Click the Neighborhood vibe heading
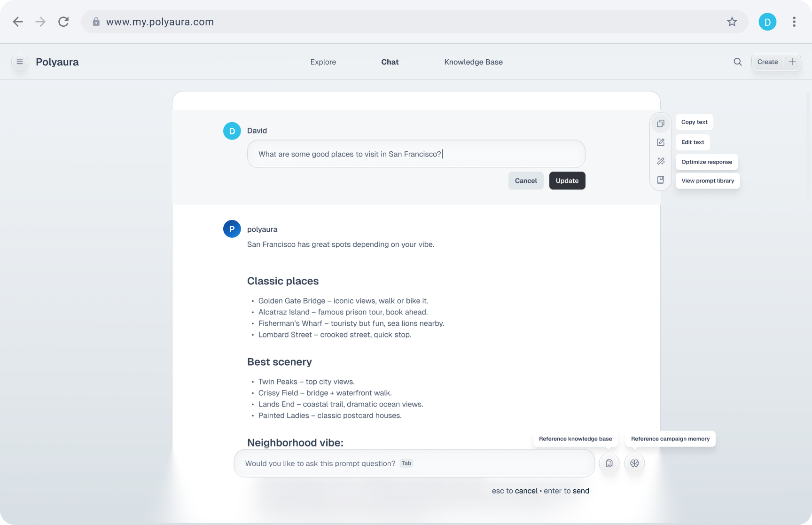This screenshot has height=525, width=812. tap(295, 443)
